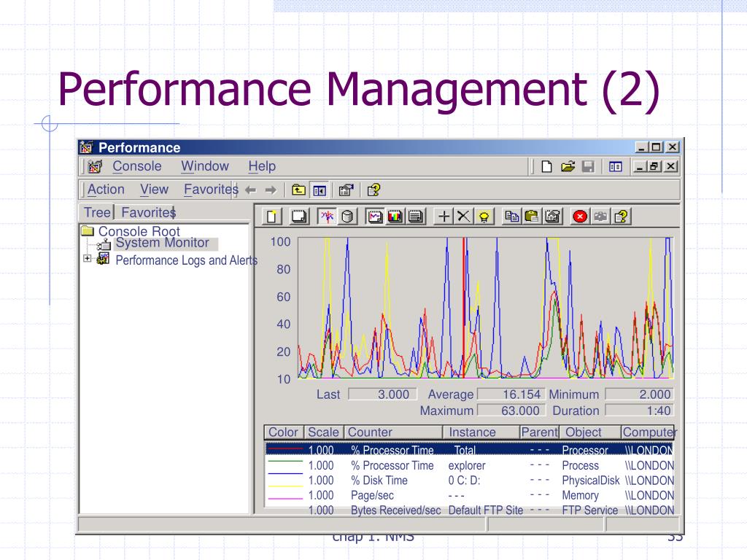
Task: Select Console Root in the tree
Action: [x=139, y=231]
